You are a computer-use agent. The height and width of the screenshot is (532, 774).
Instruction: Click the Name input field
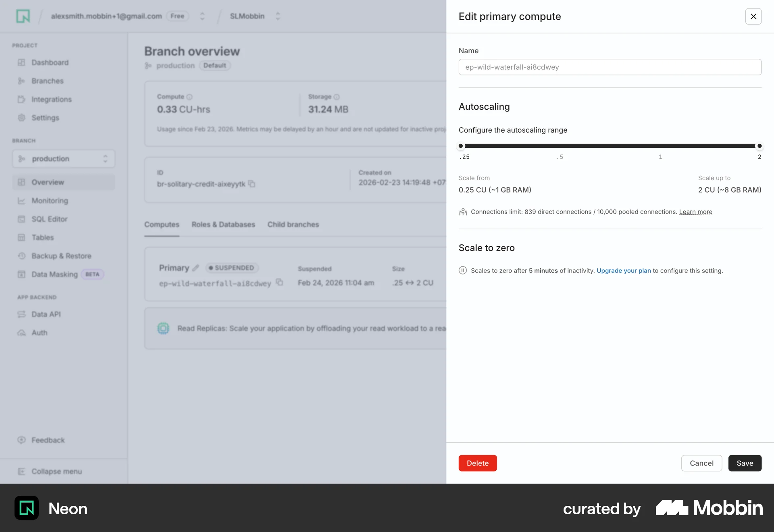[x=610, y=67]
